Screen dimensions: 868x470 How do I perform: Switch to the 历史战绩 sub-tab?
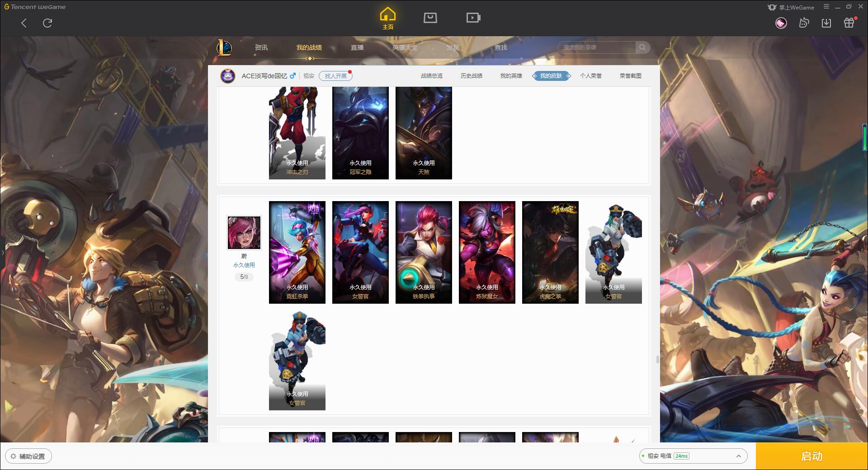tap(472, 76)
